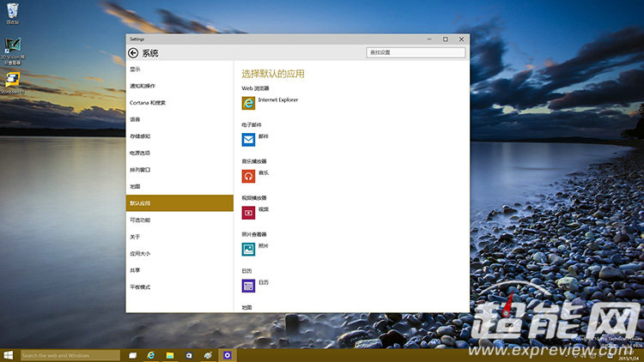Click the Internet Explorer default browser icon
Screen dimensions: 644x362
click(x=248, y=103)
